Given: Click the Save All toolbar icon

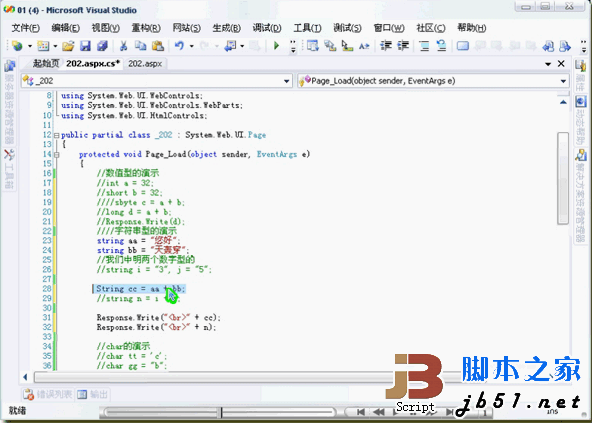Looking at the screenshot, I should click(102, 46).
